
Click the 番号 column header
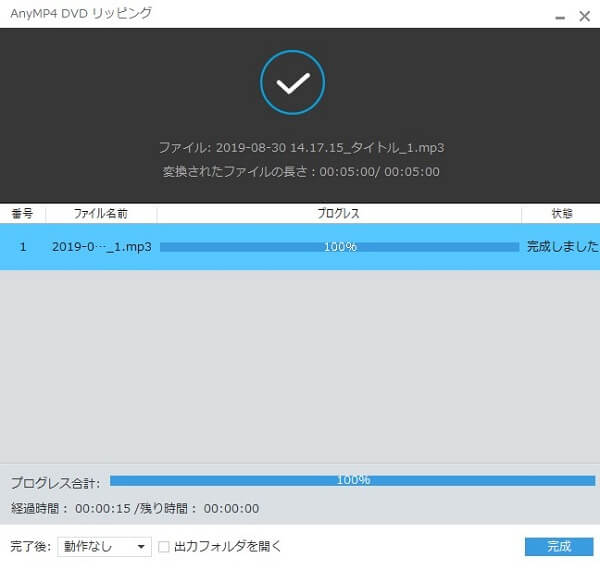[x=22, y=213]
